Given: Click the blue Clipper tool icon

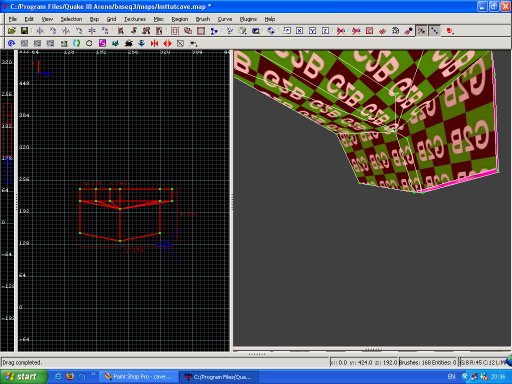Looking at the screenshot, I should pyautogui.click(x=214, y=31).
